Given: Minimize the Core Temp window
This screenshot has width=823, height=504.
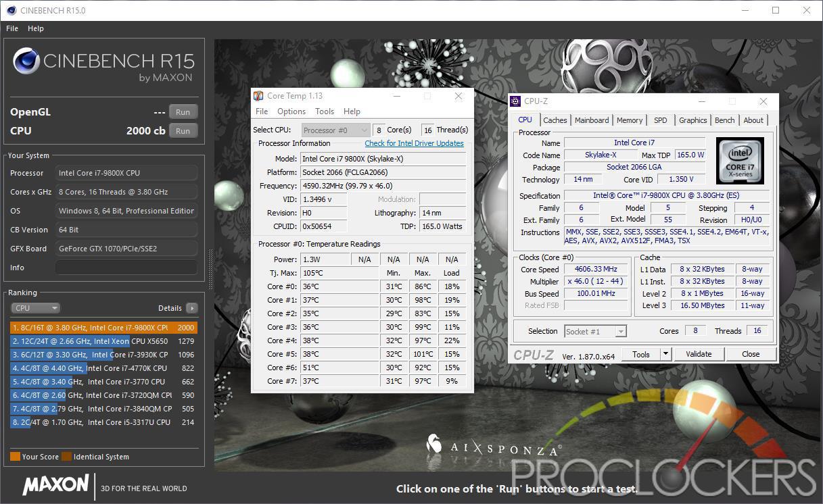Looking at the screenshot, I should click(x=396, y=96).
